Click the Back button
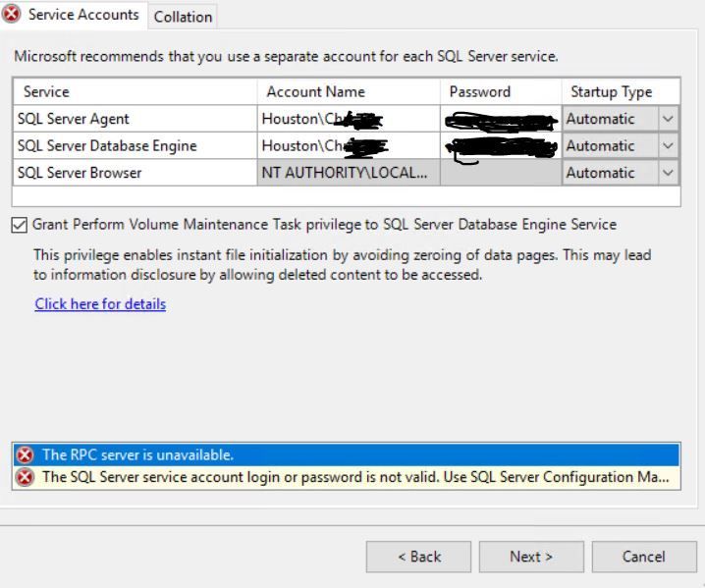This screenshot has height=588, width=705. coord(418,557)
